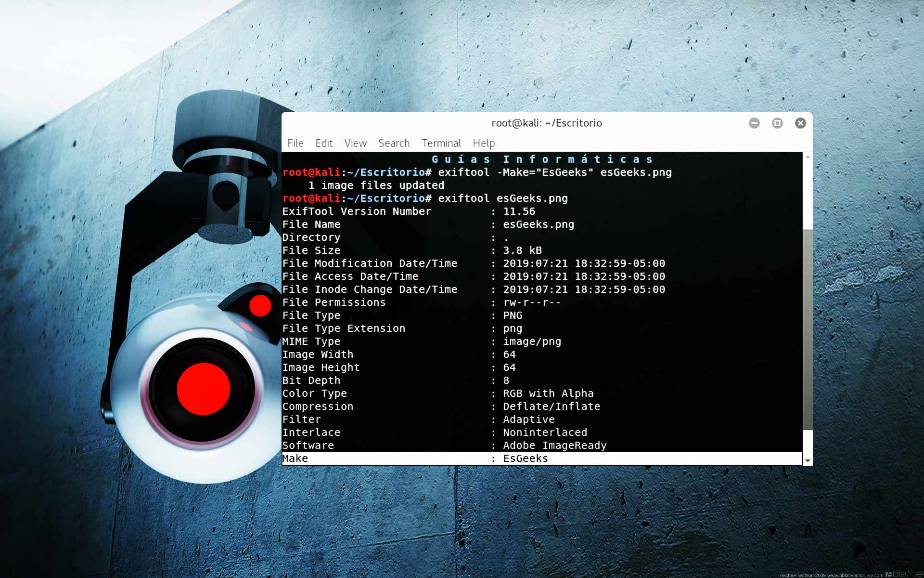Viewport: 924px width, 578px height.
Task: Click the ExifTool Version Number row
Action: 408,211
